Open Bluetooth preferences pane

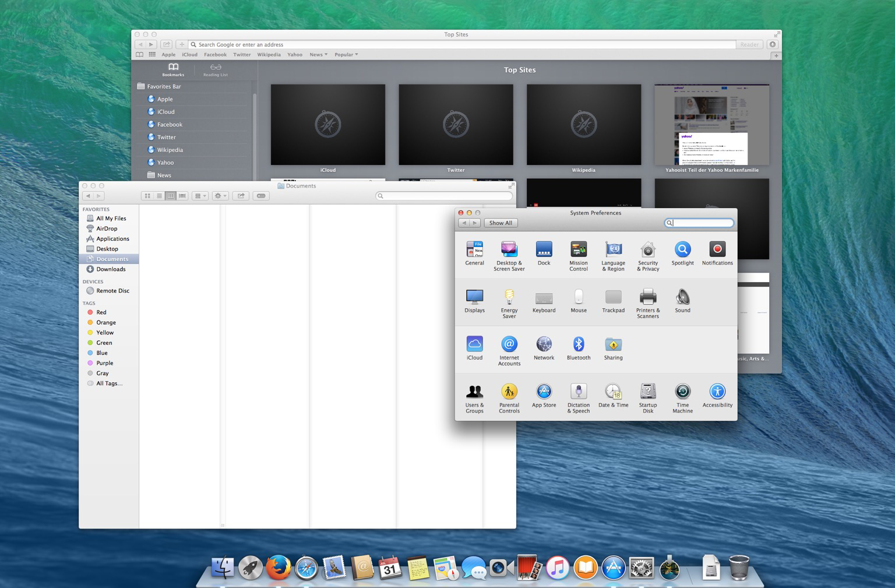[578, 348]
